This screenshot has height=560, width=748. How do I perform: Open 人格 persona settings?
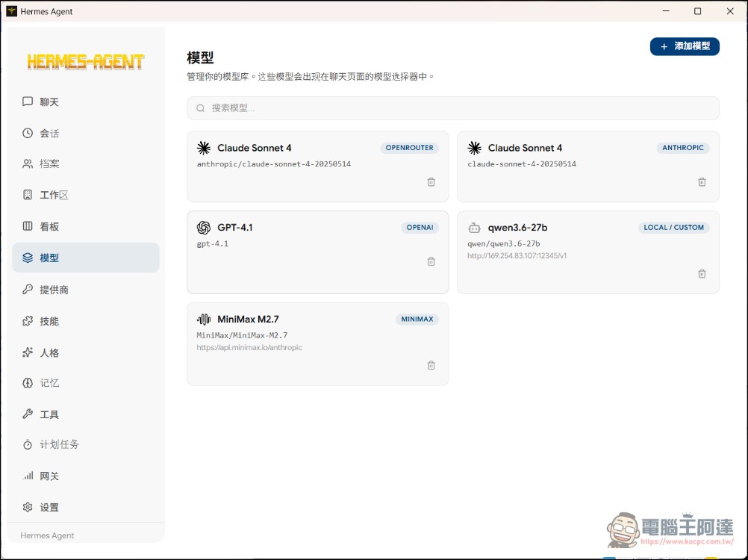(86, 352)
